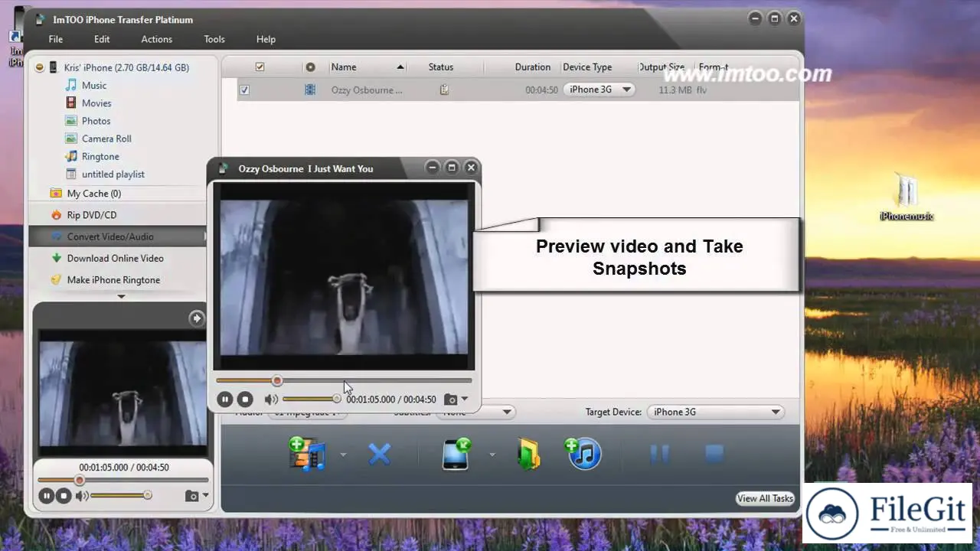Click the View All Tasks button
The width and height of the screenshot is (980, 551).
click(x=765, y=498)
